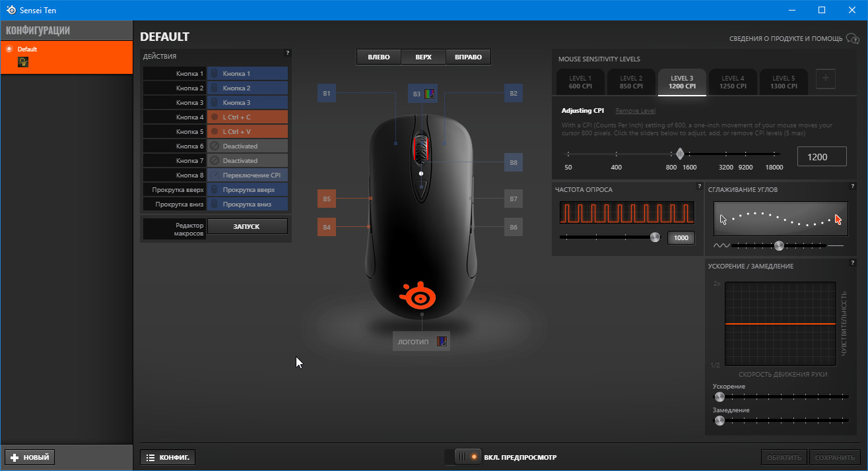Click the ОБРАТИТЬ revert button
868x471 pixels.
(x=784, y=457)
